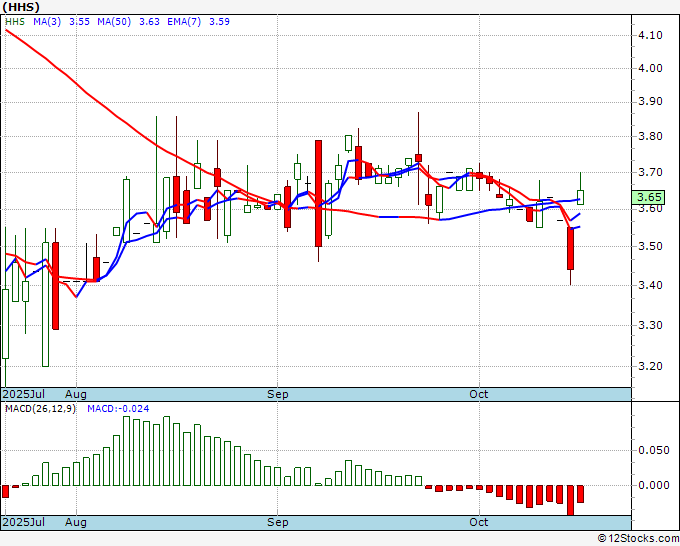Select the MA(3) value 3.55

click(x=79, y=22)
